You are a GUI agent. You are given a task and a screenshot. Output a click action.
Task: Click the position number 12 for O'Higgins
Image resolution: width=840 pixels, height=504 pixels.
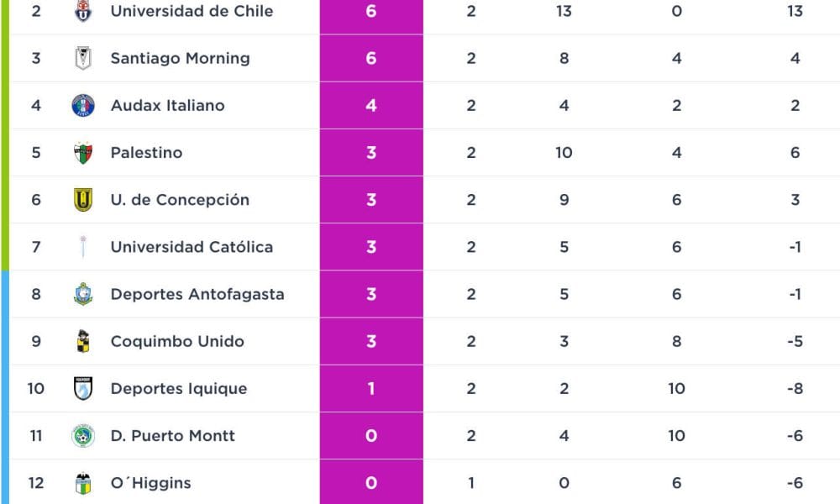coord(36,482)
